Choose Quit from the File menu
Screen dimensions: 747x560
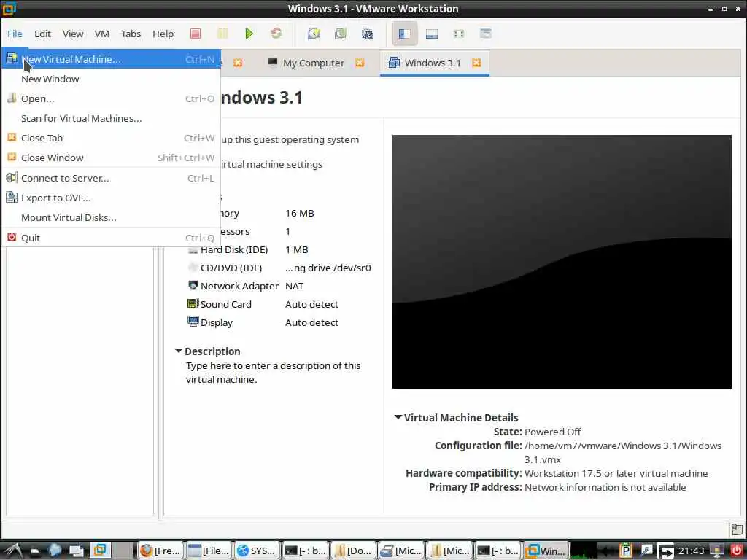111,238
